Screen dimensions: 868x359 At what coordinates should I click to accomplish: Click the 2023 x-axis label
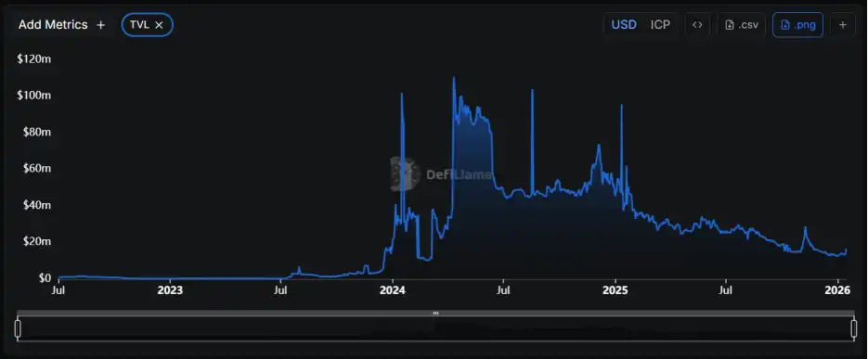pyautogui.click(x=170, y=289)
